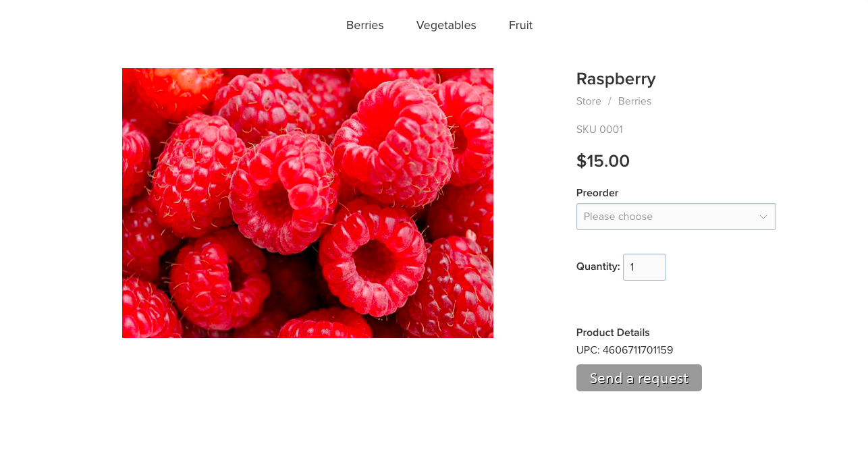Click the UPC label text

pyautogui.click(x=588, y=350)
